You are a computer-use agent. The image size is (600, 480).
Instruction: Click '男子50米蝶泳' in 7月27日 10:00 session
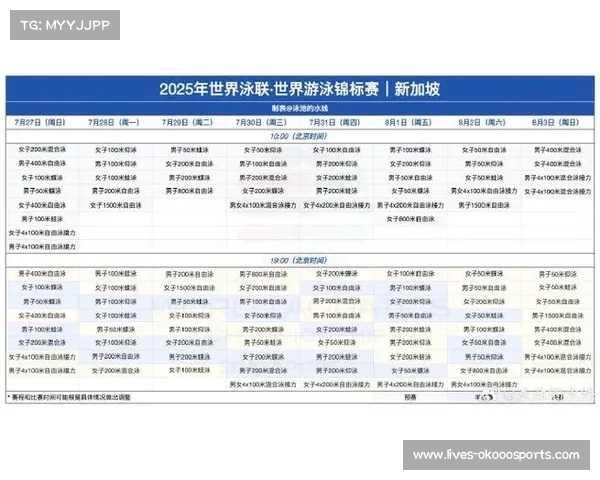point(42,191)
